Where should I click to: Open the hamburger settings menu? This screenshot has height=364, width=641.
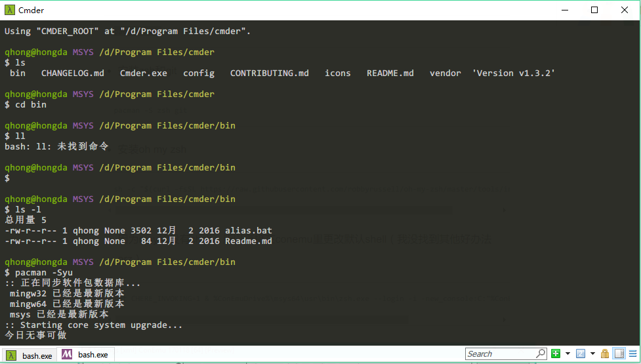pos(633,354)
